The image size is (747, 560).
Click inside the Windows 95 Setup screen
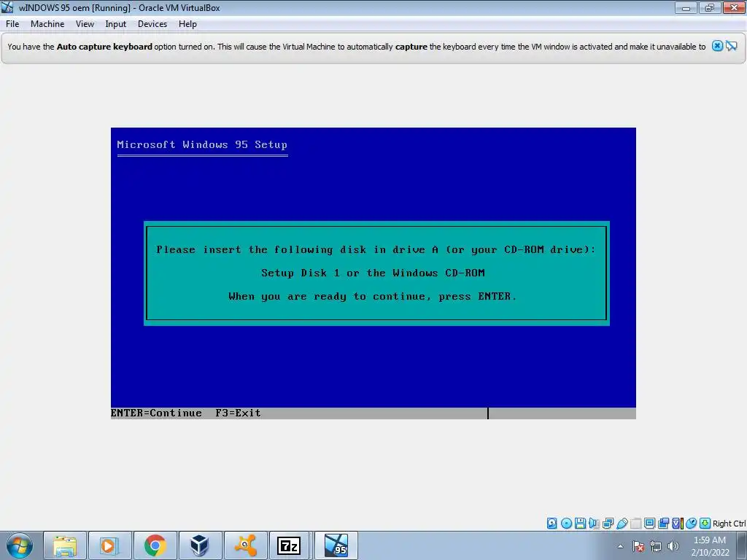coord(373,273)
